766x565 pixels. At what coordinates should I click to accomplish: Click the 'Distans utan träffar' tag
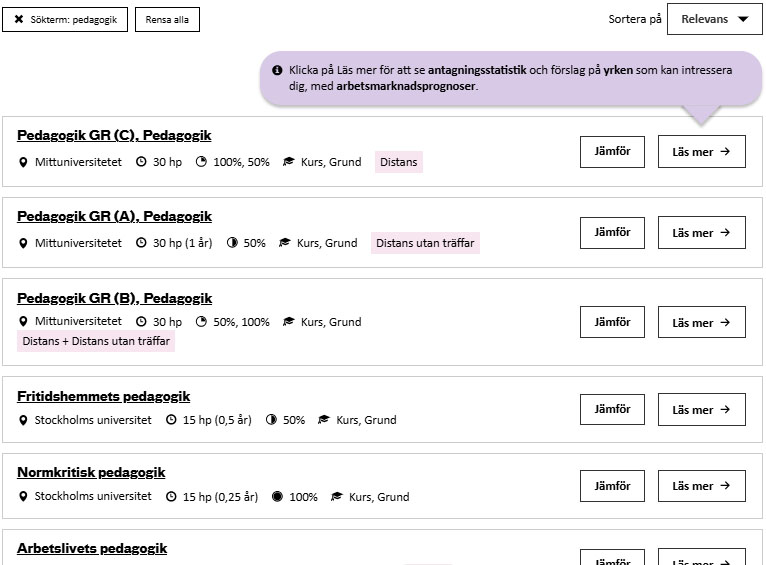(425, 243)
